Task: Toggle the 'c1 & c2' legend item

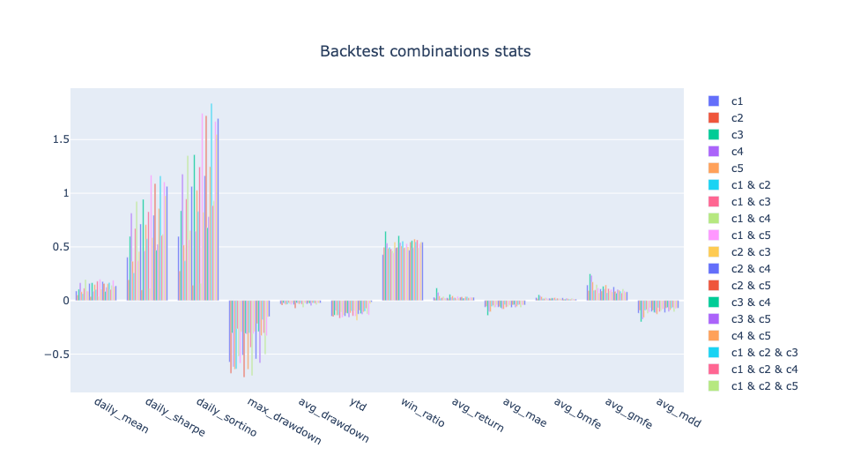Action: point(749,185)
